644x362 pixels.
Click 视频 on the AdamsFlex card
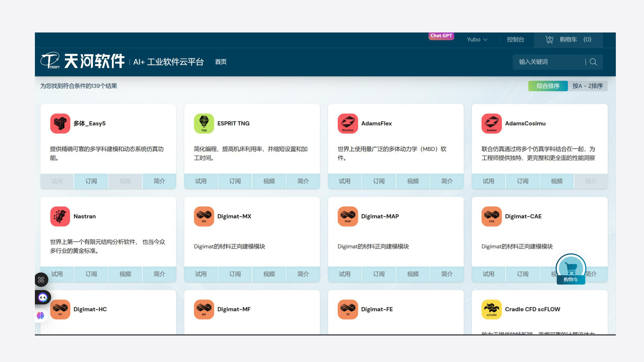point(413,181)
